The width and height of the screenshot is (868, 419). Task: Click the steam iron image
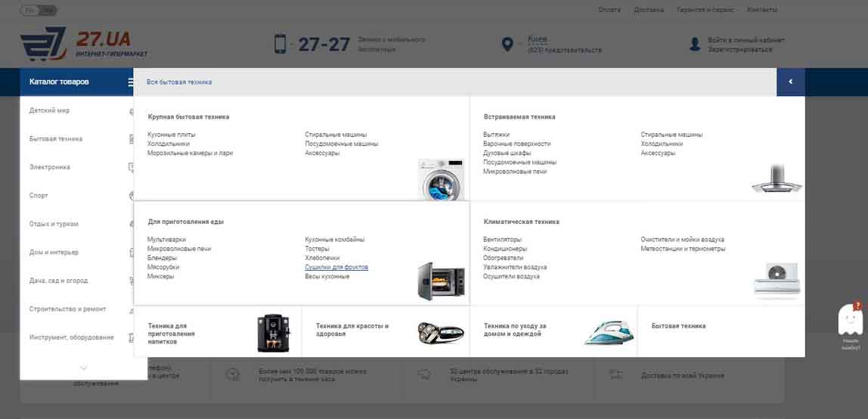pyautogui.click(x=609, y=332)
